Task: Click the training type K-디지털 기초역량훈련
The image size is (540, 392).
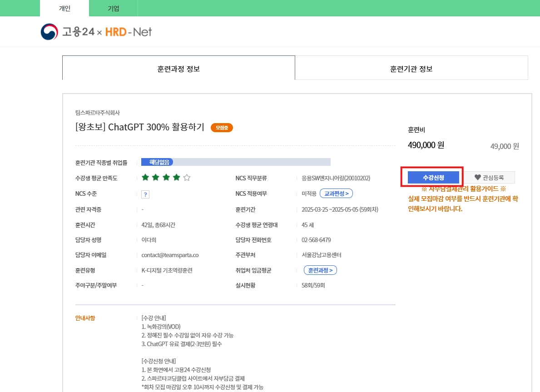Action: click(167, 270)
